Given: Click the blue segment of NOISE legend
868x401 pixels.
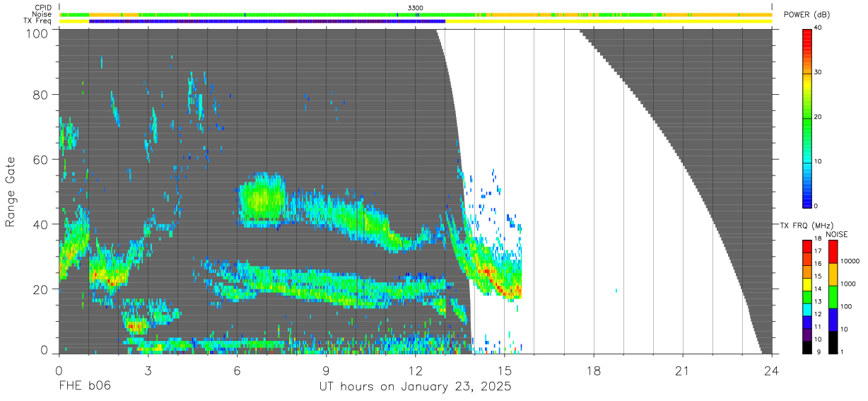Looking at the screenshot, I should (833, 320).
